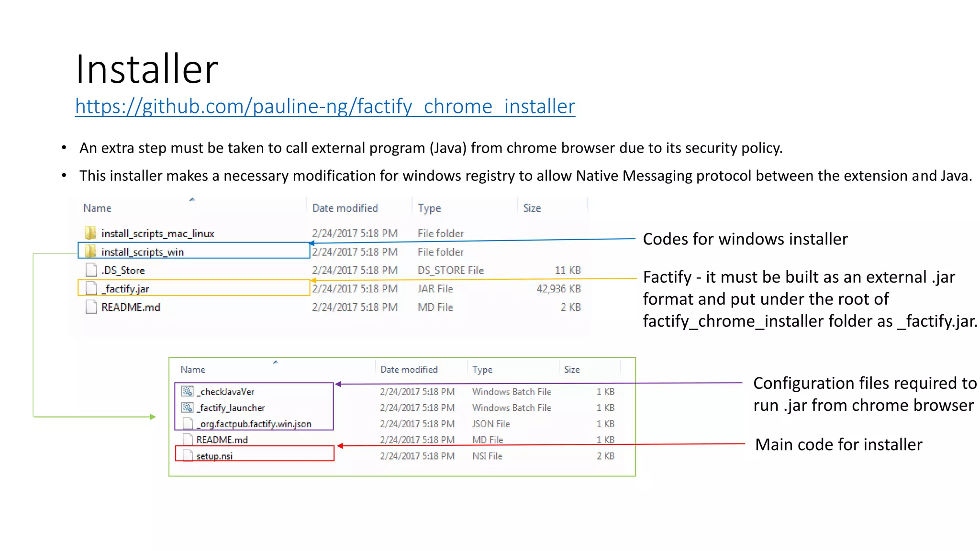This screenshot has height=551, width=980.
Task: Click the JSON File type cell
Action: tap(491, 424)
